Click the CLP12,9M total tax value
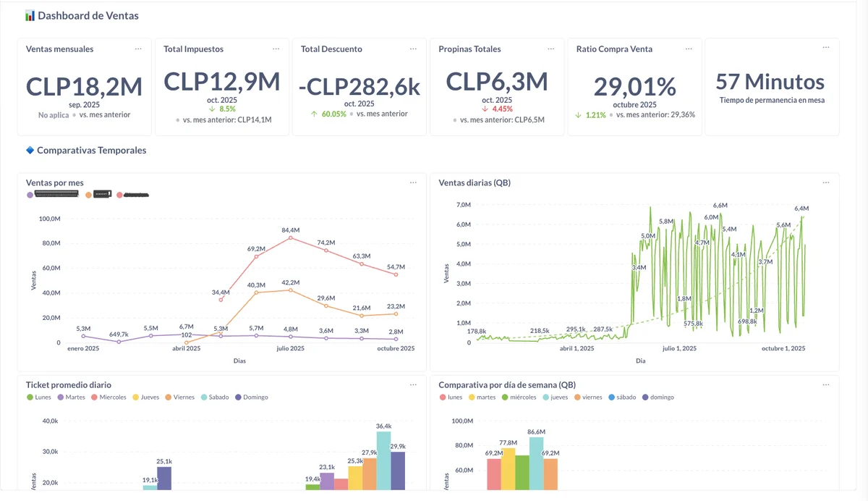The height and width of the screenshot is (501, 868). tap(222, 81)
